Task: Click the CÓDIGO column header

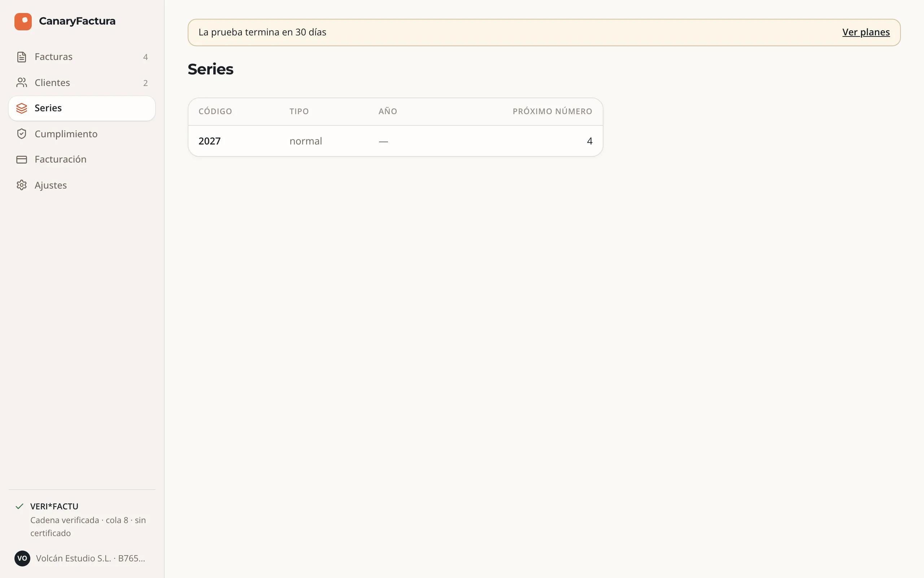Action: (215, 111)
